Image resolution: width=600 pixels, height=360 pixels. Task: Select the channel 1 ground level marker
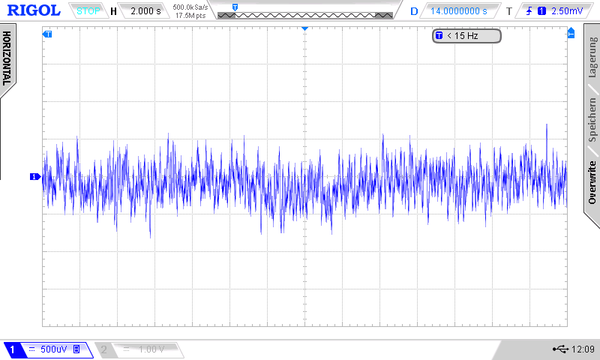pyautogui.click(x=35, y=176)
